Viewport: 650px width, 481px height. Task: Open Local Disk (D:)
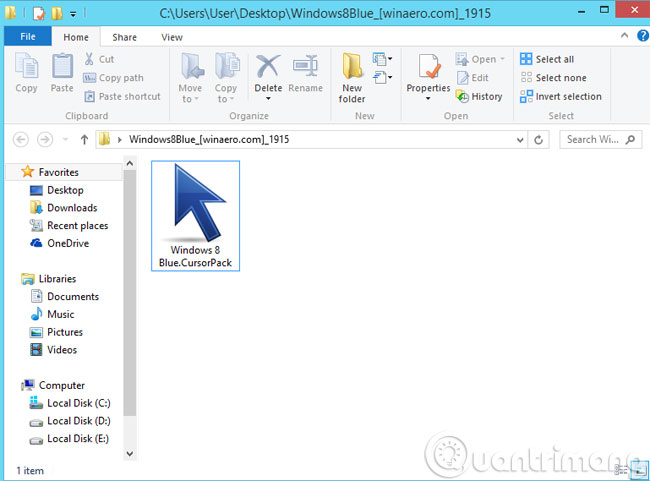pos(70,421)
